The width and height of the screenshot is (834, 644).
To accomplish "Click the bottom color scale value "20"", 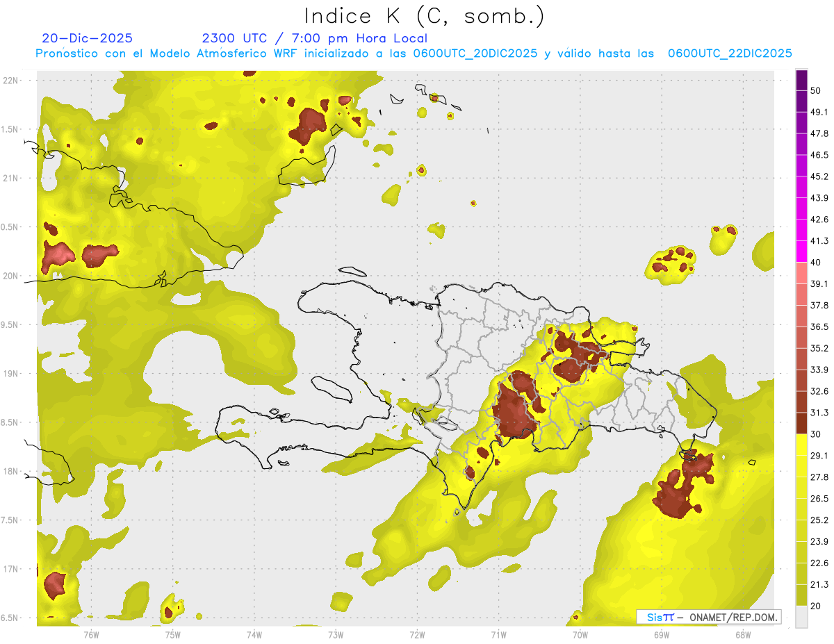I will (x=815, y=606).
